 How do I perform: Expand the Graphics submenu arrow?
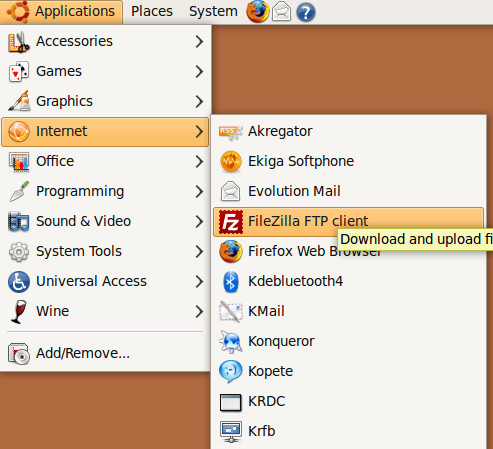point(199,101)
